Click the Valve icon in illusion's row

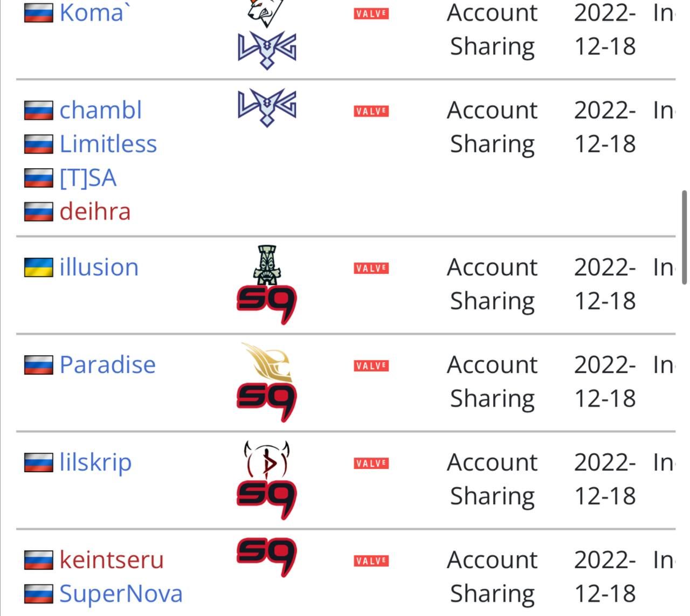click(371, 268)
